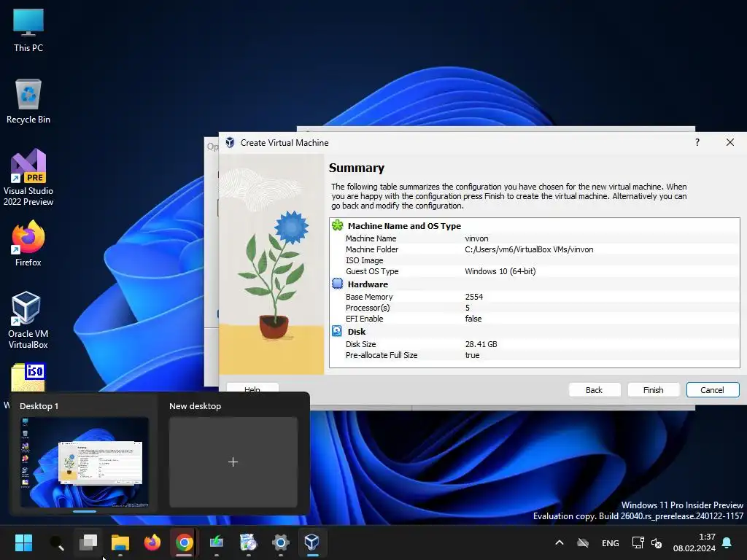
Task: Click Finish to create the virtual machine
Action: (x=653, y=390)
